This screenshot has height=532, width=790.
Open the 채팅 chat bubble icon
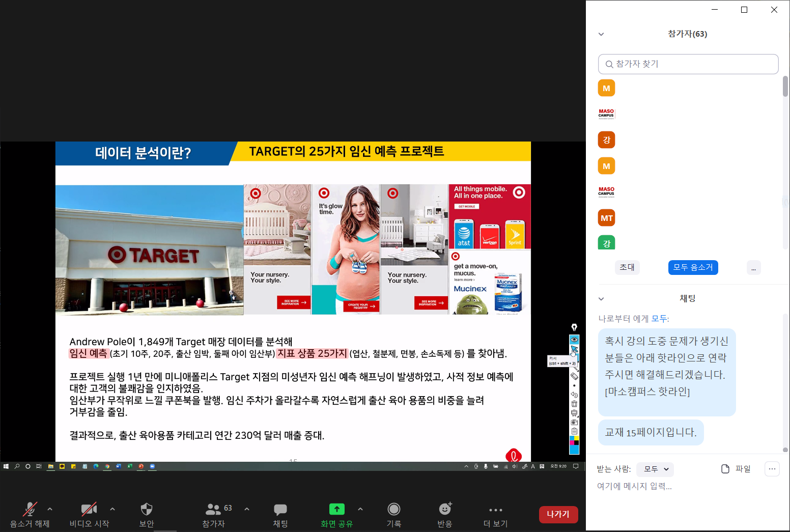point(280,514)
